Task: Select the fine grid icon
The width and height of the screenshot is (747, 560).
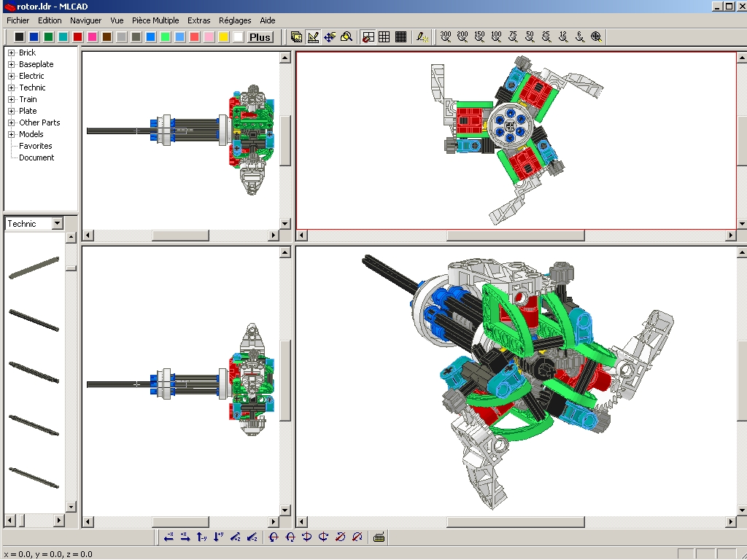Action: [x=400, y=36]
